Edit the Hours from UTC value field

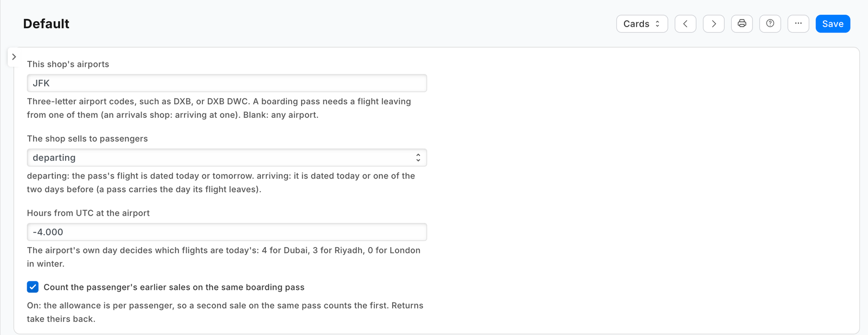click(227, 232)
